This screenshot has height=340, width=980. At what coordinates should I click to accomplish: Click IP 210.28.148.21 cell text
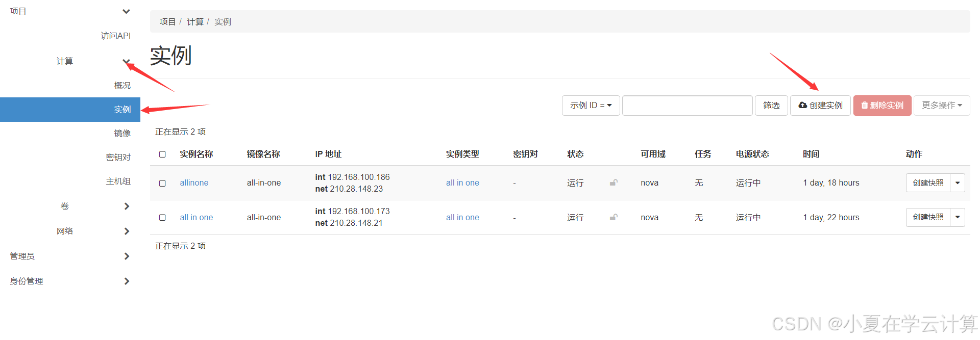[x=356, y=223]
